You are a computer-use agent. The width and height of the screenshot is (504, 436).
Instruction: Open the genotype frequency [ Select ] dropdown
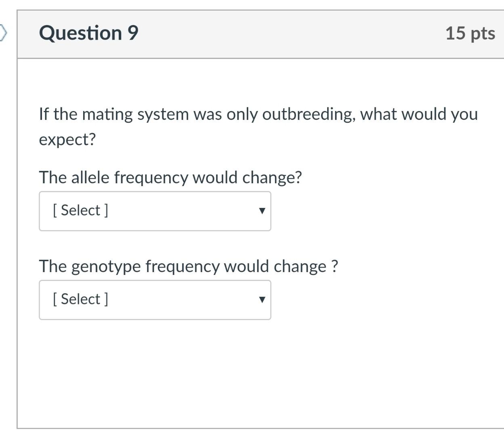point(155,300)
